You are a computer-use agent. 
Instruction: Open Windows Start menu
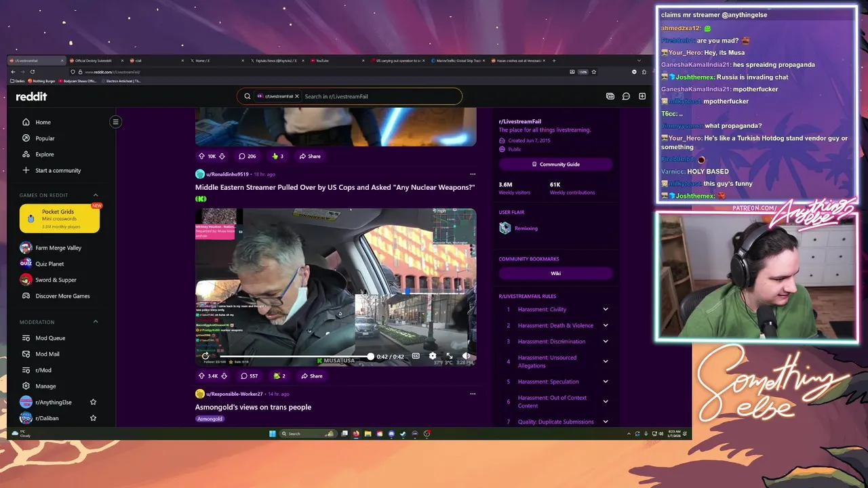pos(273,434)
